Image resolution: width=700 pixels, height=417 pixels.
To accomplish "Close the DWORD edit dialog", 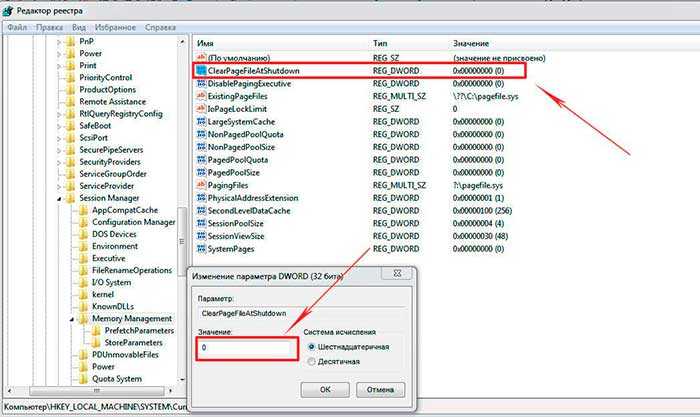I will [397, 273].
